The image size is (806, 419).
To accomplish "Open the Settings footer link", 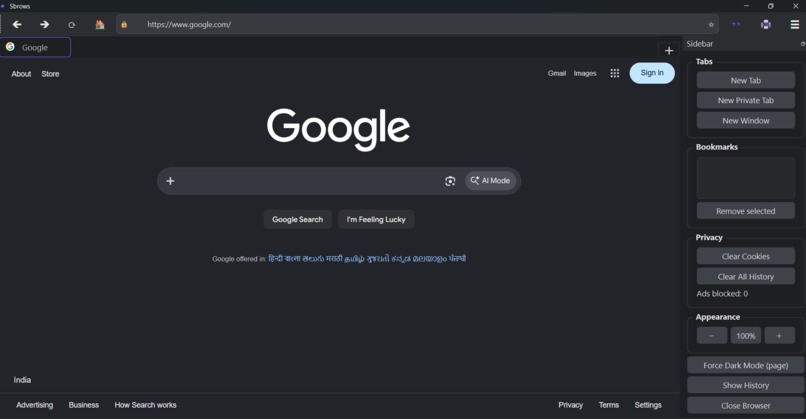I will 648,405.
